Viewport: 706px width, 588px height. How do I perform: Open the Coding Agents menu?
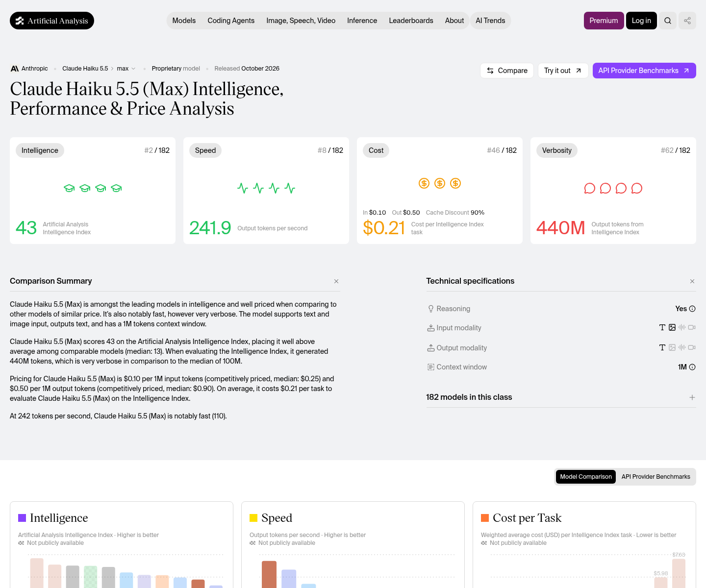231,21
